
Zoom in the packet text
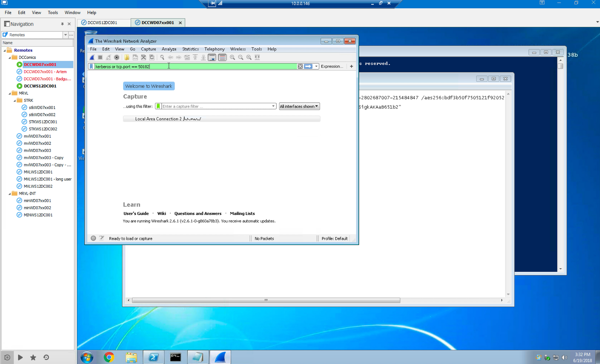pyautogui.click(x=232, y=57)
